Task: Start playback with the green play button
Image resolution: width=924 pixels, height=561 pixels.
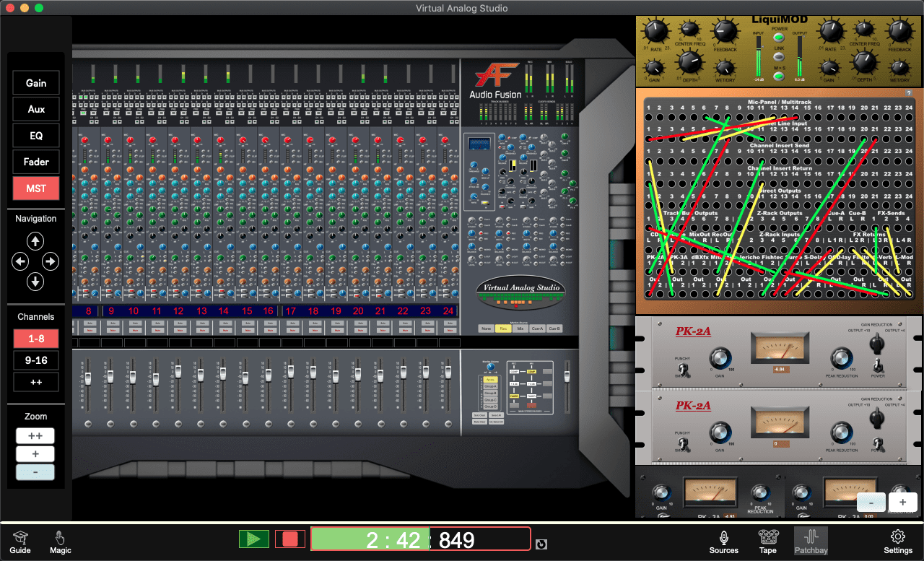Action: tap(254, 539)
